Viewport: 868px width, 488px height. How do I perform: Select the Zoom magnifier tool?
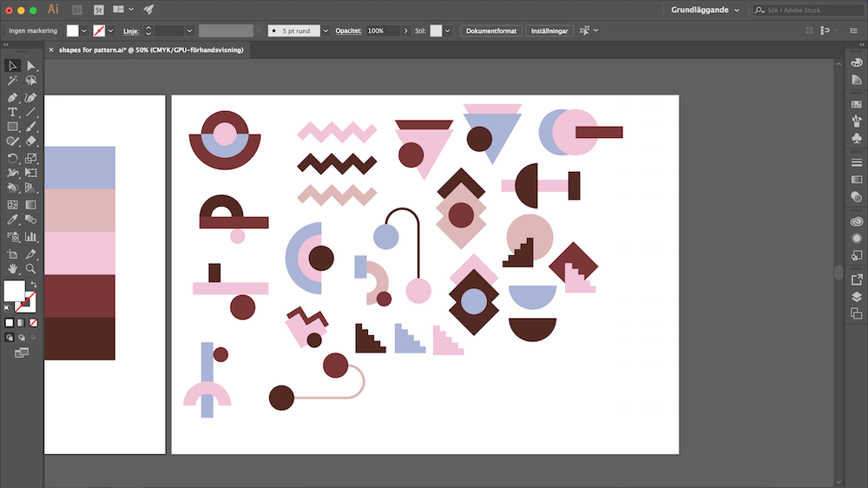(x=31, y=268)
